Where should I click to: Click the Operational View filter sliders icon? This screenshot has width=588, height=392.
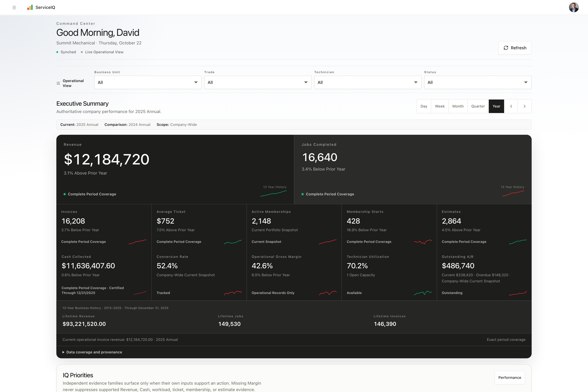pyautogui.click(x=58, y=83)
